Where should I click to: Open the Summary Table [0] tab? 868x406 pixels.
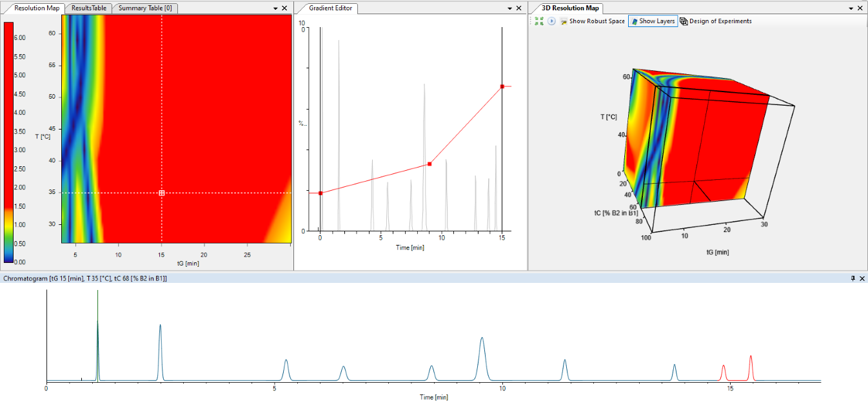pyautogui.click(x=146, y=8)
